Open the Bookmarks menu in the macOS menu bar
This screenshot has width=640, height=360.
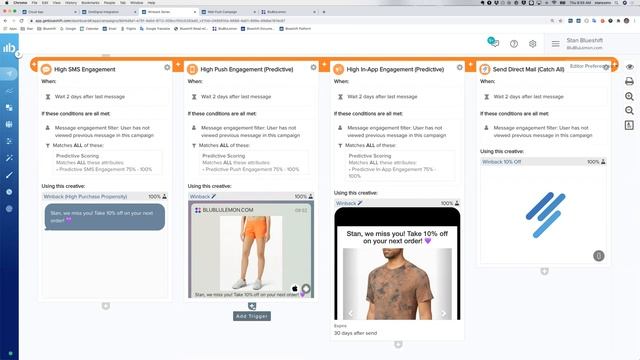coord(90,2)
